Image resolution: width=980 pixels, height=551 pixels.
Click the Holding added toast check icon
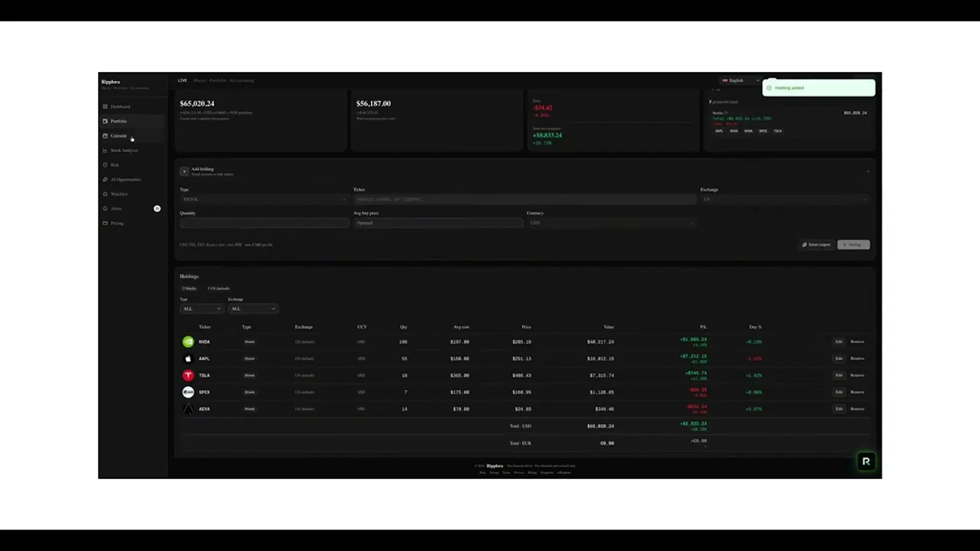(x=769, y=88)
